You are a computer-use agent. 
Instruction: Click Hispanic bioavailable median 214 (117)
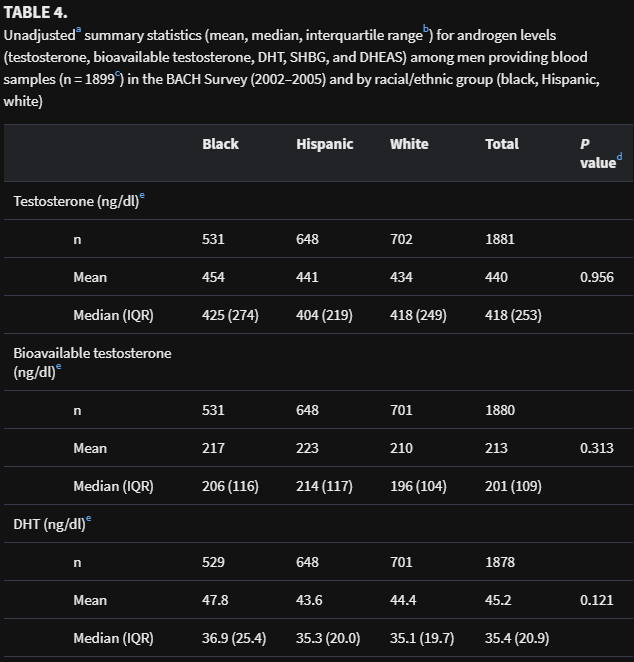click(324, 486)
